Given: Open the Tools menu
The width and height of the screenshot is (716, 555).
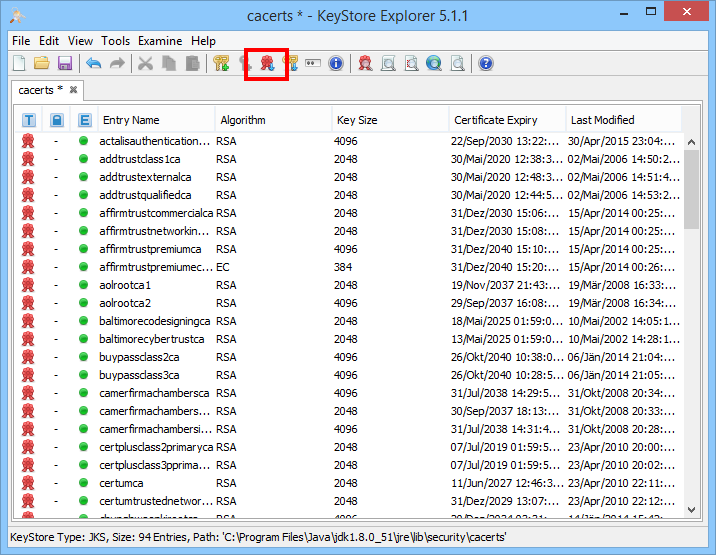Looking at the screenshot, I should [x=116, y=41].
